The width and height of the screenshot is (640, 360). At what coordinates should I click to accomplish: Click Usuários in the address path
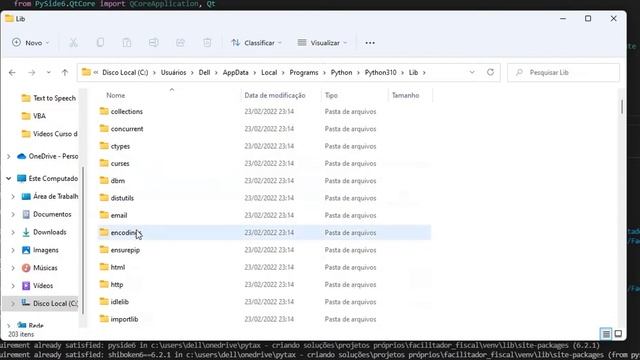coord(173,72)
